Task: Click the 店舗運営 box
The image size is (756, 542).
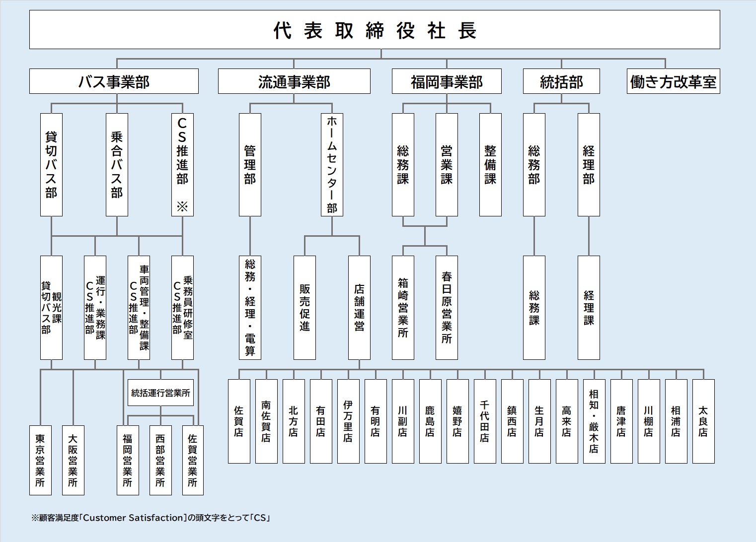Action: pyautogui.click(x=359, y=308)
